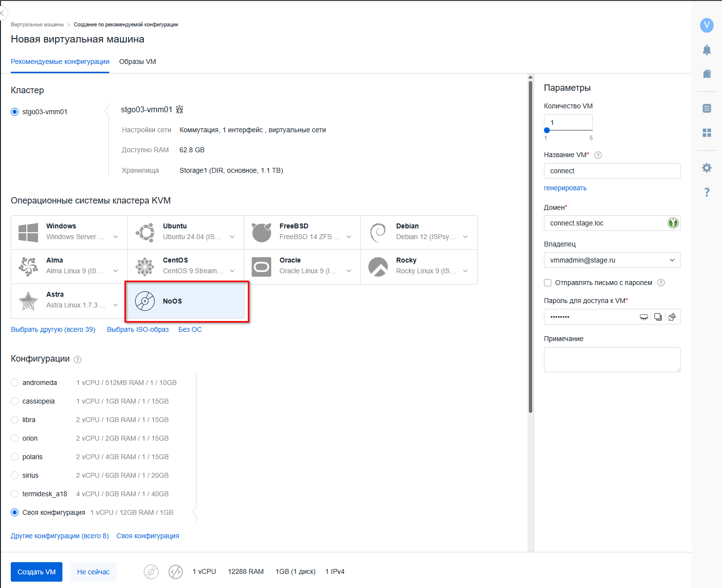The image size is (722, 588).
Task: Open the settings gear icon
Action: (x=706, y=168)
